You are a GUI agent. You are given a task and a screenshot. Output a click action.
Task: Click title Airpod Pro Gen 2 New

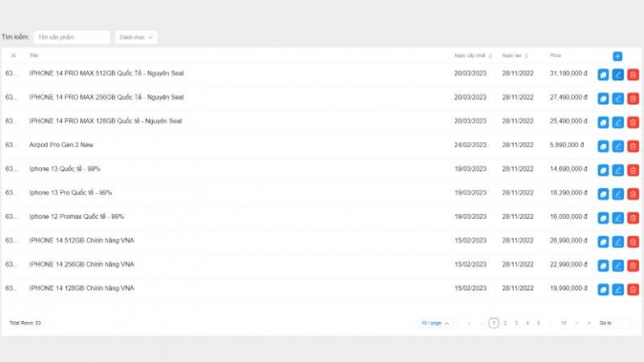(x=61, y=145)
